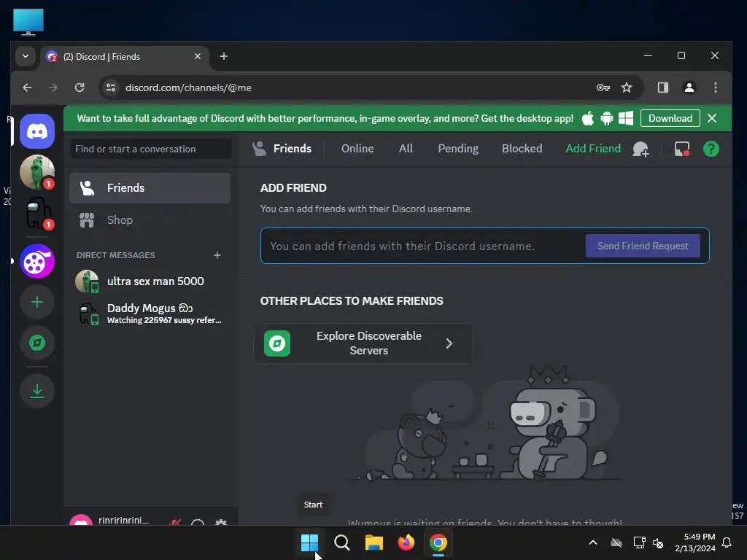Open DM with Daddy Mogus
The image size is (747, 560).
coord(150,314)
